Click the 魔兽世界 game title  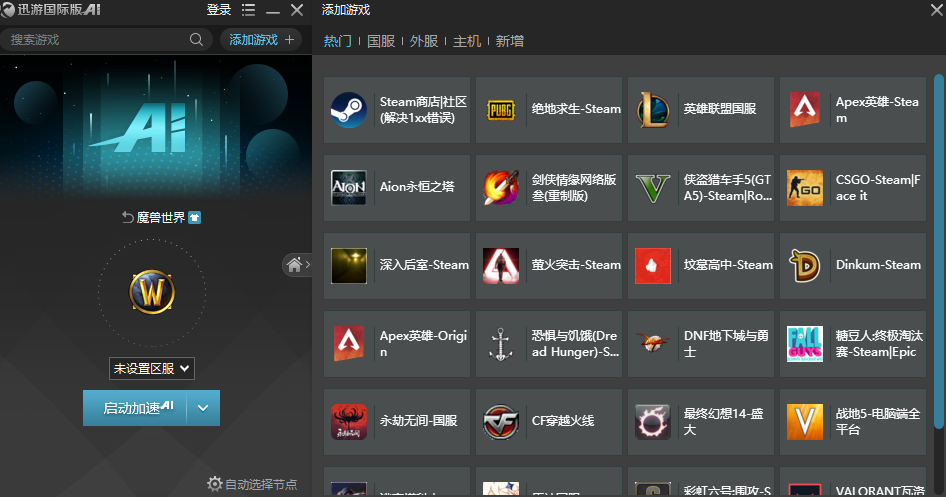pos(160,217)
